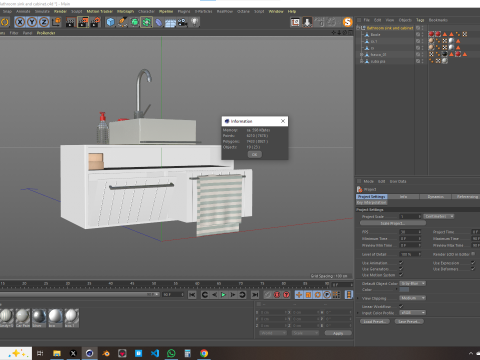
Task: Toggle Use Animation checkbox
Action: tap(401, 263)
